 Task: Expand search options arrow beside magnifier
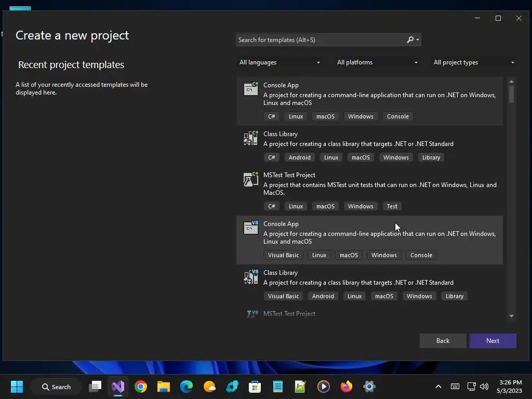click(x=418, y=40)
